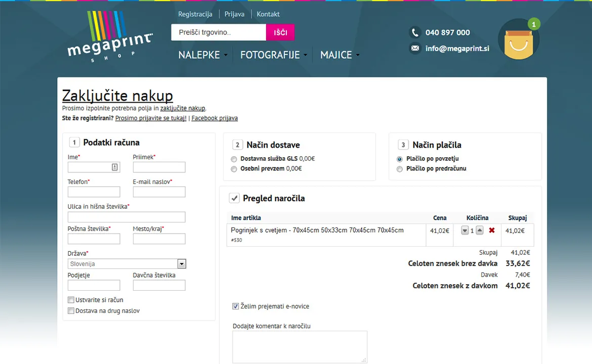Open the Registracija link
The image size is (592, 364).
195,14
